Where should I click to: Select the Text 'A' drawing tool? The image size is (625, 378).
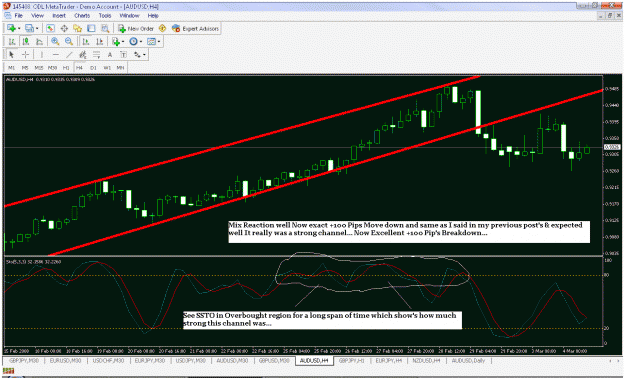click(110, 55)
